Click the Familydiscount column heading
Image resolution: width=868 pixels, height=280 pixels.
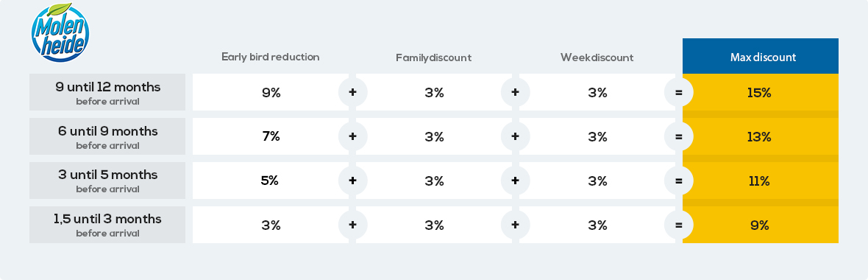click(433, 57)
